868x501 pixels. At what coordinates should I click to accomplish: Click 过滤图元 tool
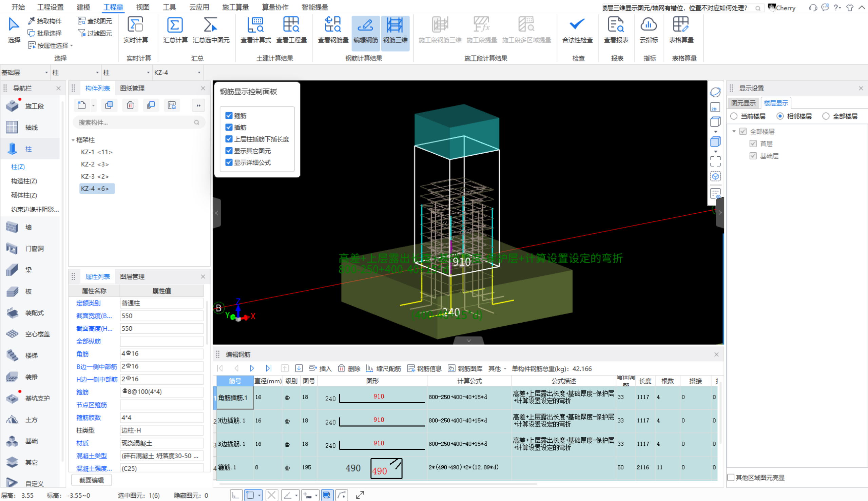point(95,33)
